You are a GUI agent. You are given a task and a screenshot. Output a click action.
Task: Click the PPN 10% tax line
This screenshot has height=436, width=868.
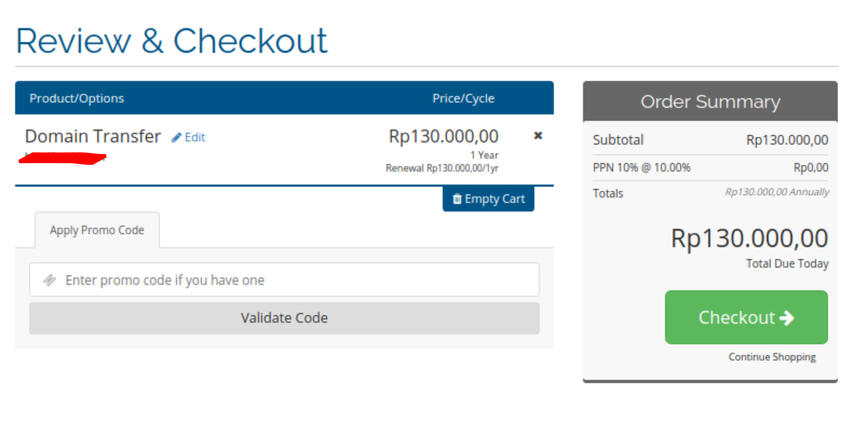pyautogui.click(x=710, y=168)
